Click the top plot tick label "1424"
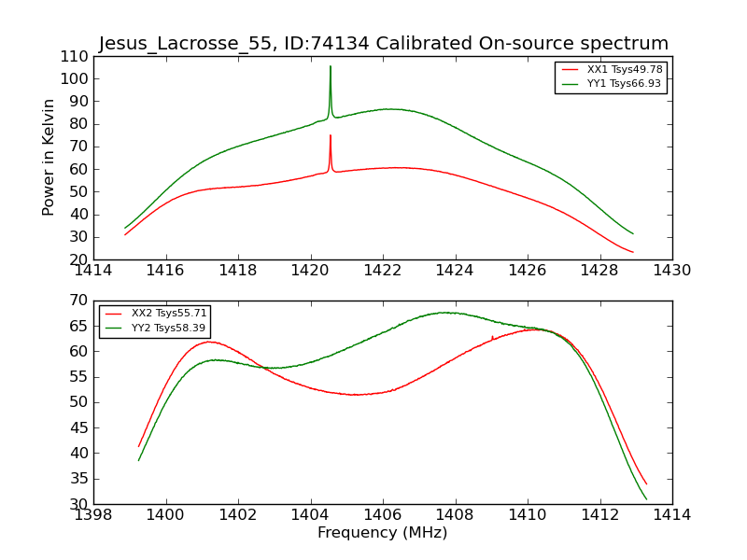 tap(455, 271)
